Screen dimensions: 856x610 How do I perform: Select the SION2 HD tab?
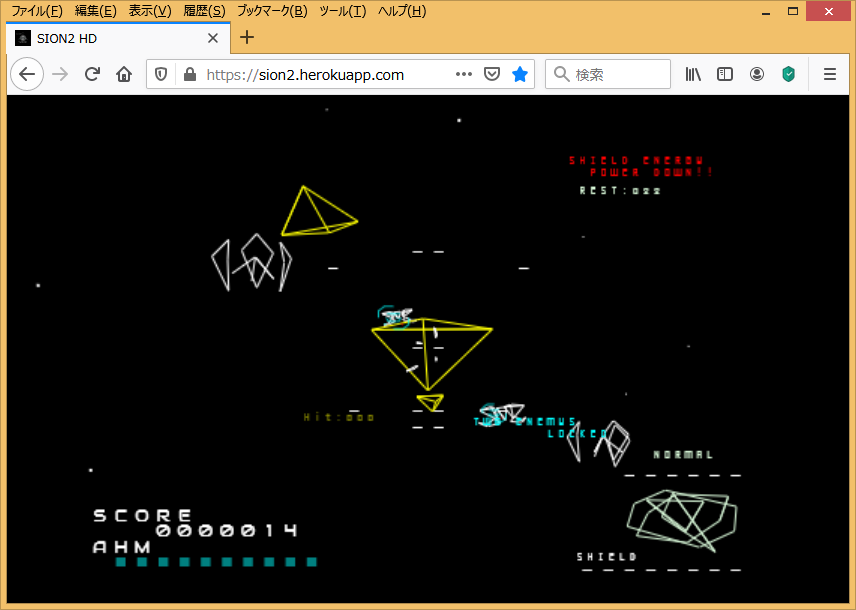tap(118, 38)
